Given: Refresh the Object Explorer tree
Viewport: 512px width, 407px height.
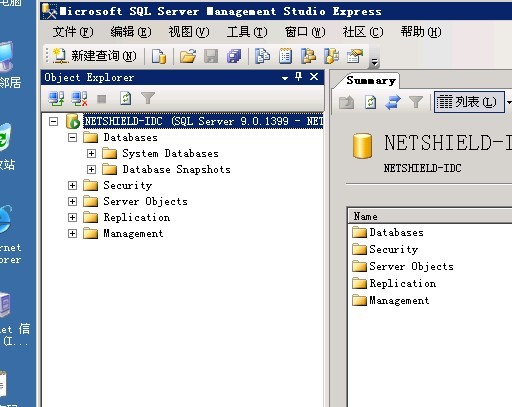Looking at the screenshot, I should [125, 99].
